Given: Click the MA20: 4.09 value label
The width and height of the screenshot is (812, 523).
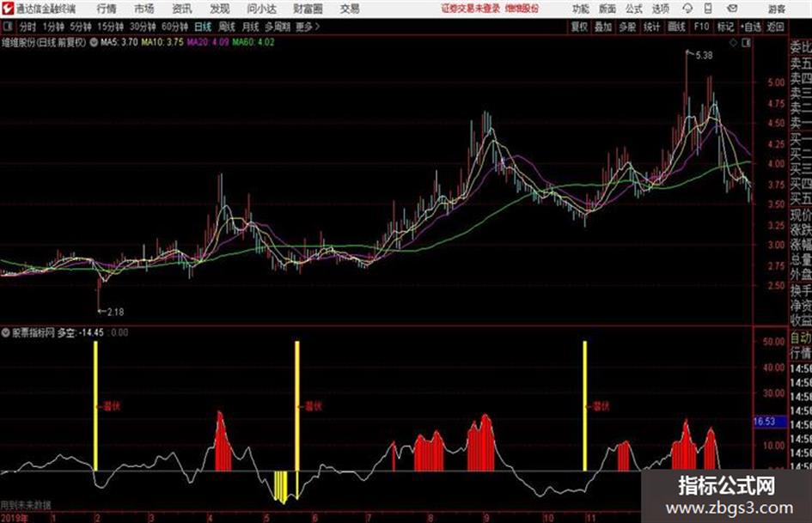Looking at the screenshot, I should pos(208,42).
